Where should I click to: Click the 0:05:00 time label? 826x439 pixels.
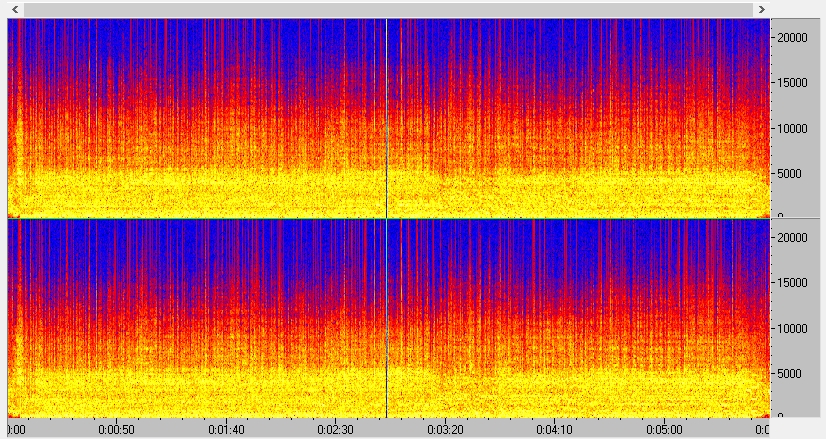coord(664,430)
